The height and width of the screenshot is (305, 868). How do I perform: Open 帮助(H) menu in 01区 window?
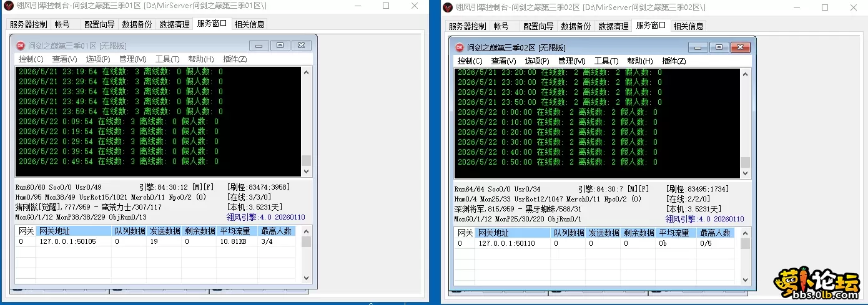click(201, 59)
